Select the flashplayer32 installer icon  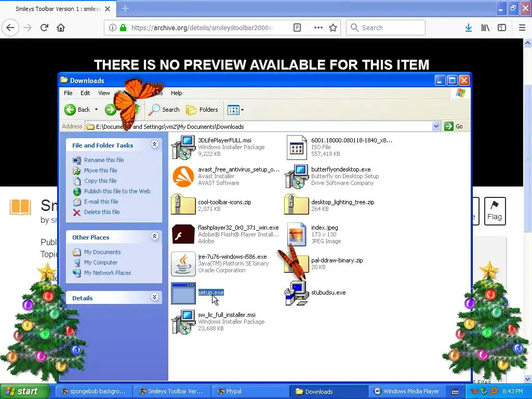[x=183, y=234]
